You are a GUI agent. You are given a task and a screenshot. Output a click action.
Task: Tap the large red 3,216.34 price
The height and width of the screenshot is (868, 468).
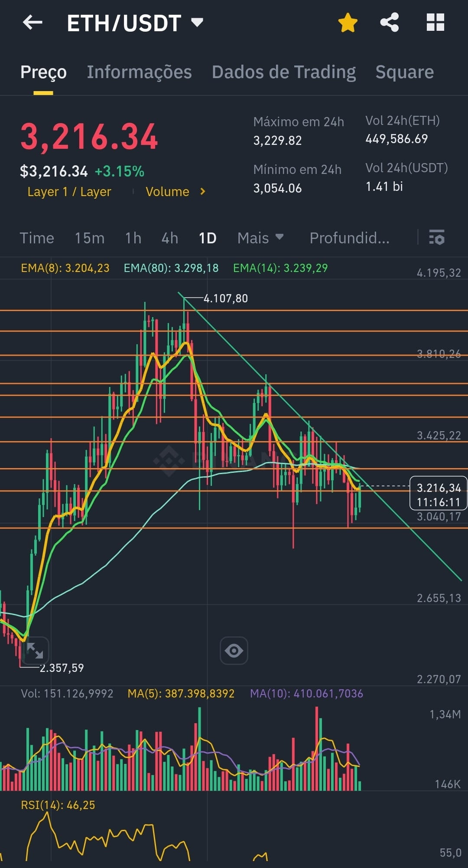click(89, 137)
